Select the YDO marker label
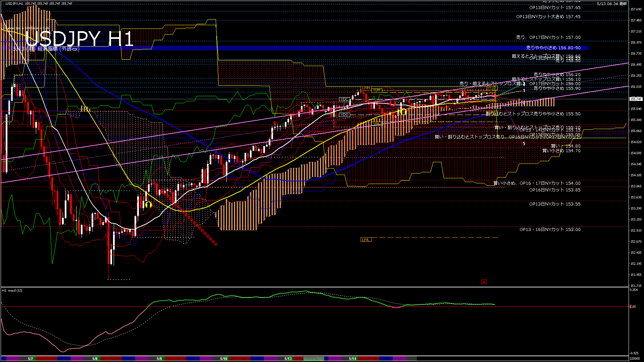 coord(344,115)
